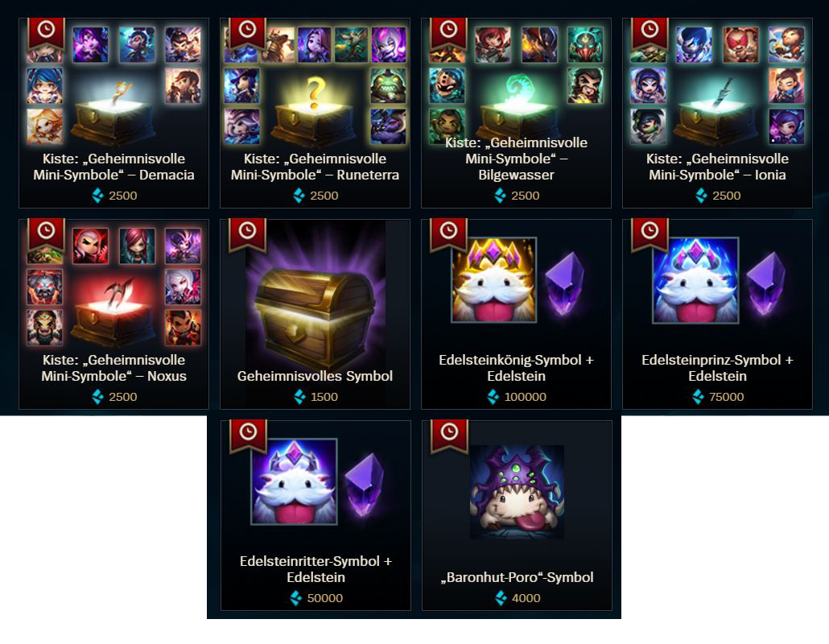829x644 pixels.
Task: Click the clock ribbon on Baronhut-Poro card
Action: (x=449, y=435)
